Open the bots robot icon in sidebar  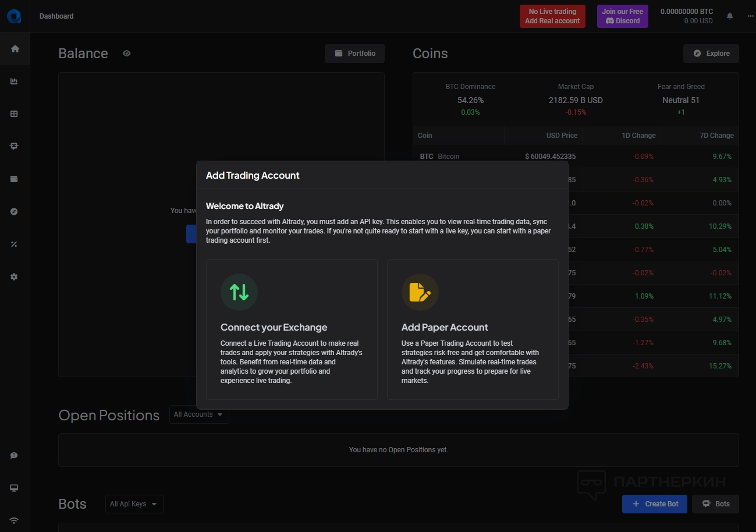[x=15, y=147]
